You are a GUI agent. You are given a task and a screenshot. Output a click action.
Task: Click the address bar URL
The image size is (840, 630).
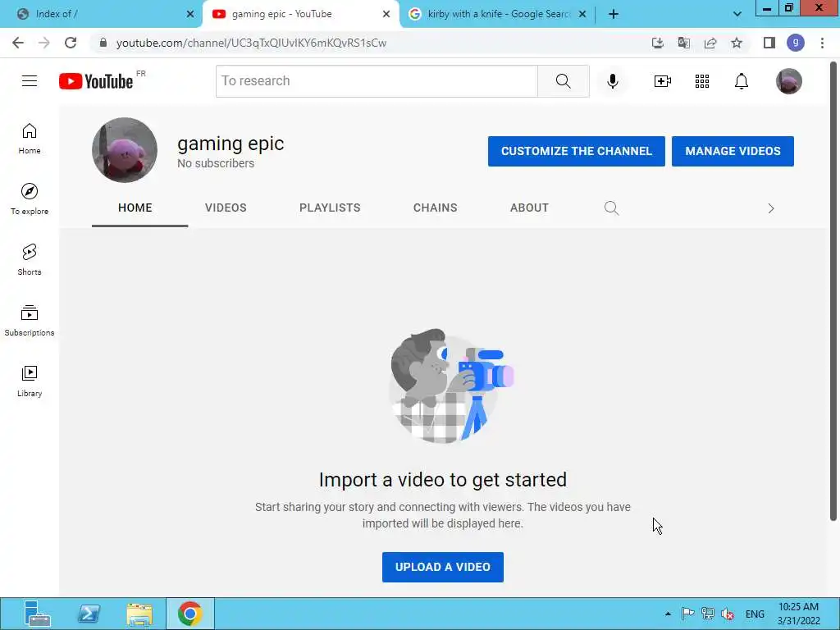251,43
